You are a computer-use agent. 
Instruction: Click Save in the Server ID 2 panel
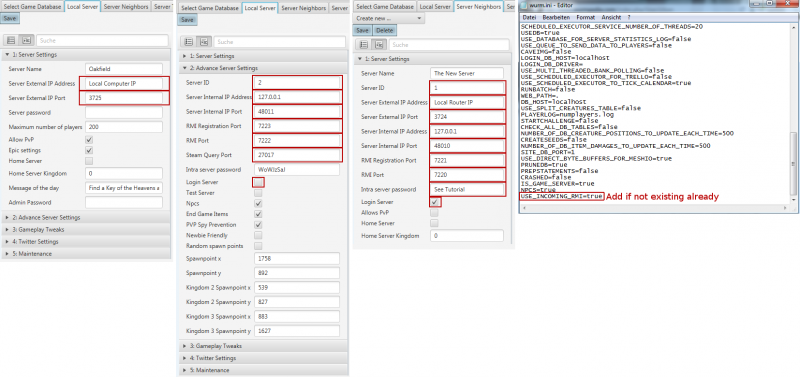(x=187, y=19)
